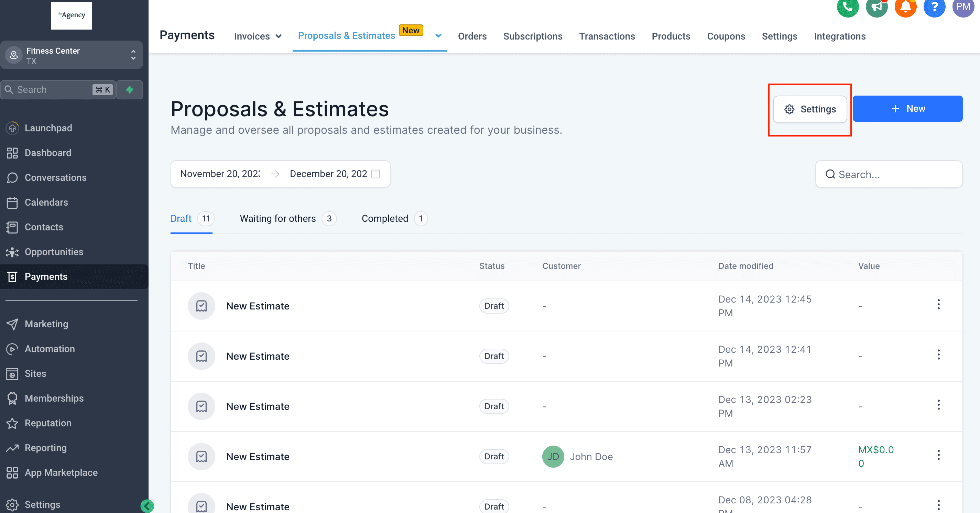This screenshot has width=980, height=513.
Task: Switch to the Completed tab
Action: click(394, 219)
